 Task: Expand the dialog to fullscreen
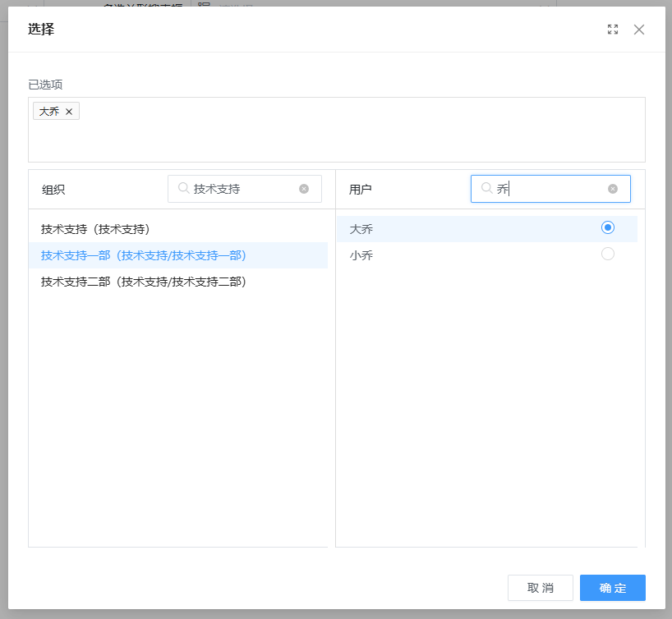pos(613,30)
